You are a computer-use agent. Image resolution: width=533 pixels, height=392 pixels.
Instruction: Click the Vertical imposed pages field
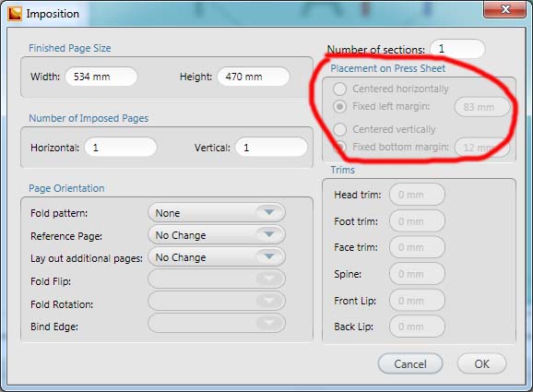(x=271, y=148)
